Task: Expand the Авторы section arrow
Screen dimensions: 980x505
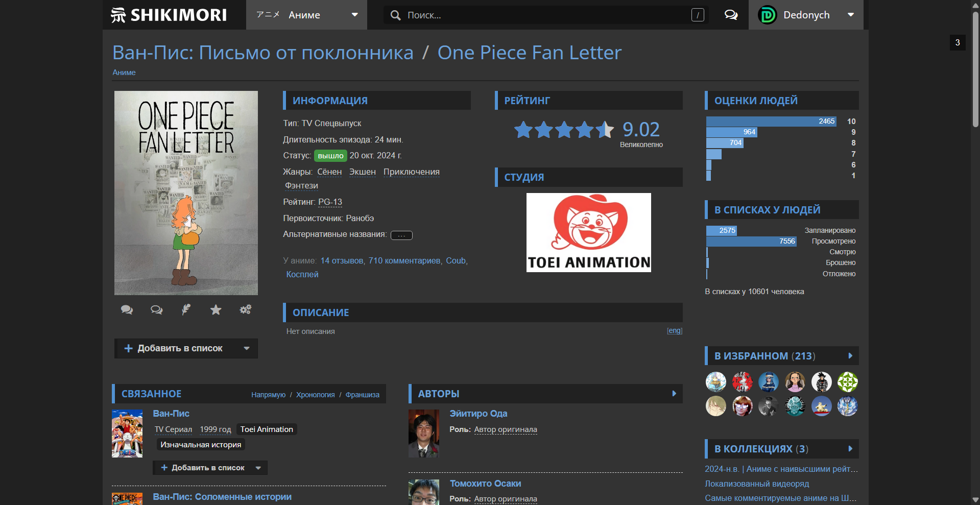Action: coord(674,394)
